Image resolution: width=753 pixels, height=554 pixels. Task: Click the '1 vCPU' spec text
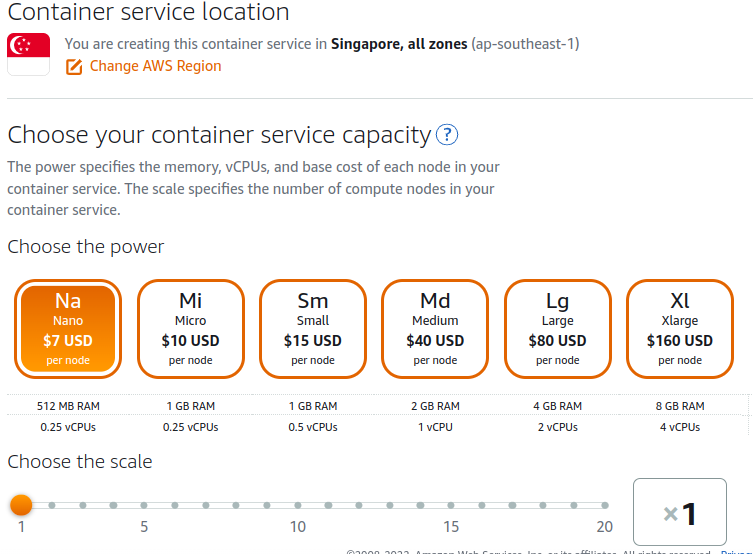[435, 427]
